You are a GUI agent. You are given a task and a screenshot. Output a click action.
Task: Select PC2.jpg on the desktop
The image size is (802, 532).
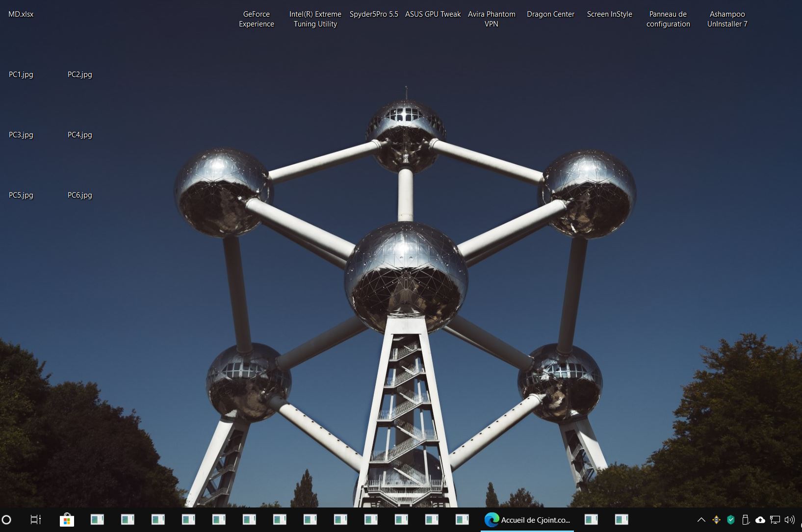coord(80,75)
